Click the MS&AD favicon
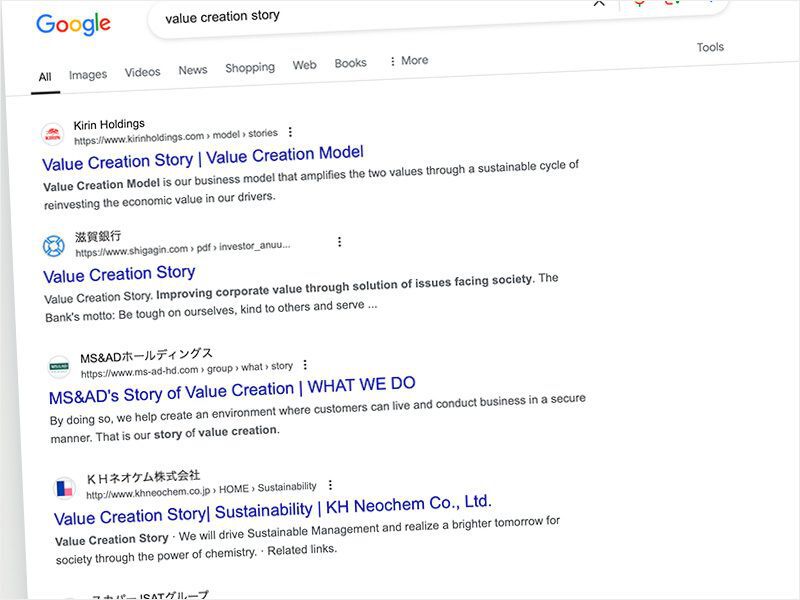The width and height of the screenshot is (800, 600). [59, 366]
